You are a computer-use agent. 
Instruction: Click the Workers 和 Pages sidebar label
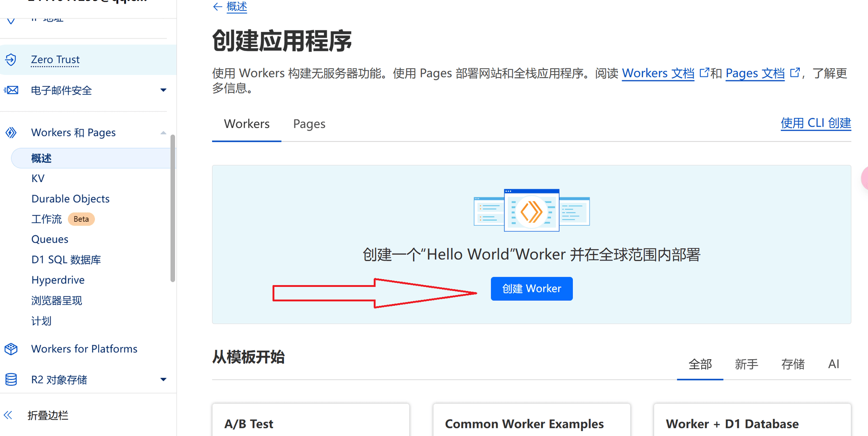click(73, 132)
